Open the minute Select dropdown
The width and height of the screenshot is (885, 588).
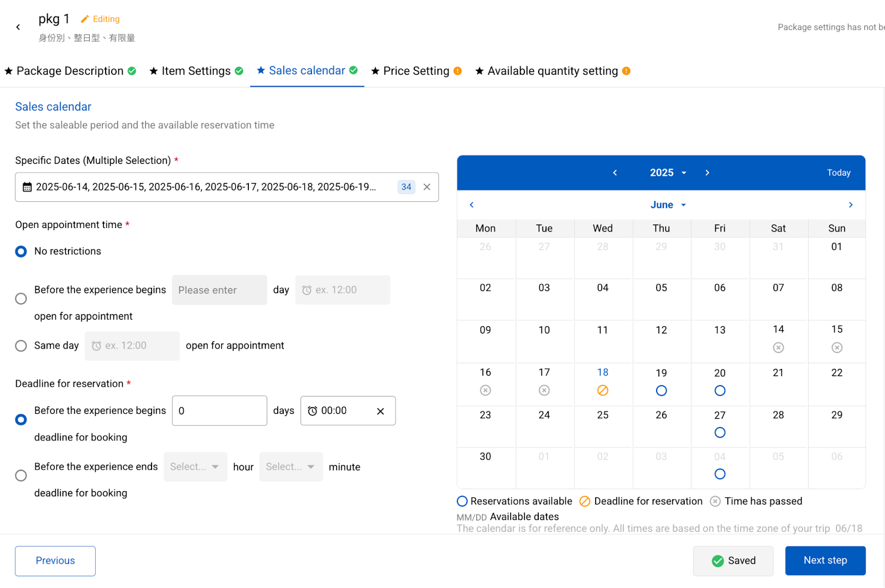291,467
